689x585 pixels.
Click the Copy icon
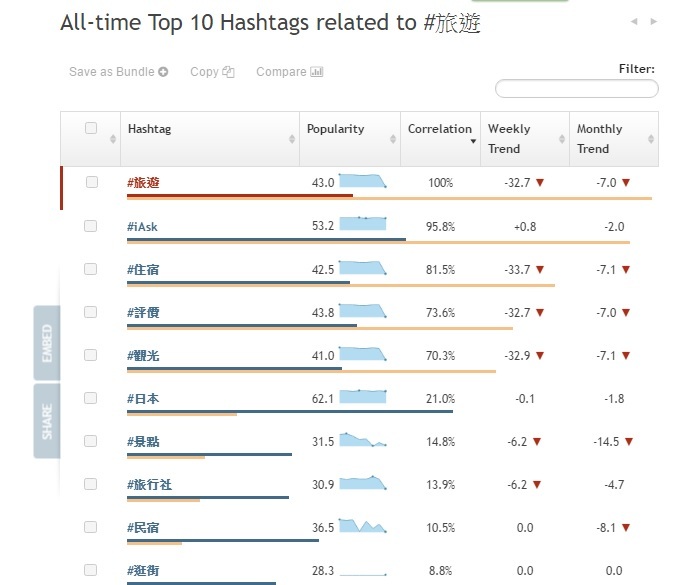[229, 72]
